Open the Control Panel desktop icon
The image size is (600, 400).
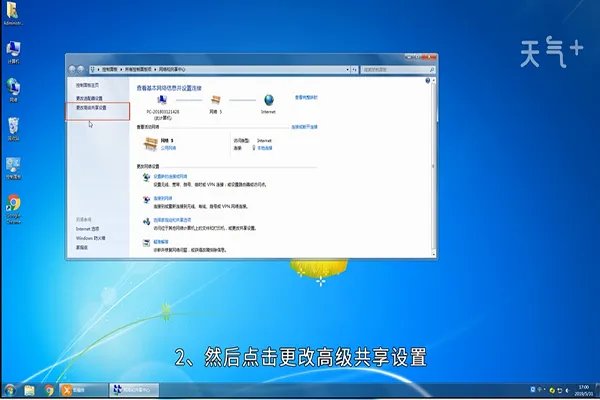13,168
